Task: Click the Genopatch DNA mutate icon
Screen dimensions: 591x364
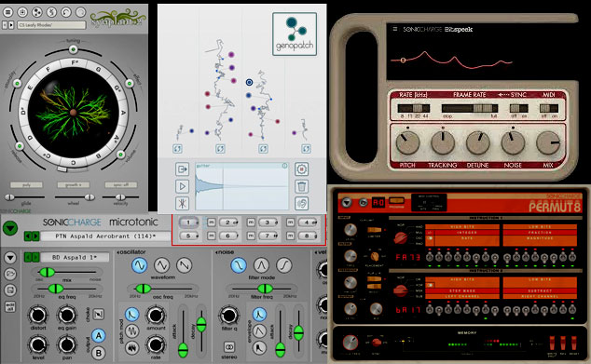Action: (182, 203)
